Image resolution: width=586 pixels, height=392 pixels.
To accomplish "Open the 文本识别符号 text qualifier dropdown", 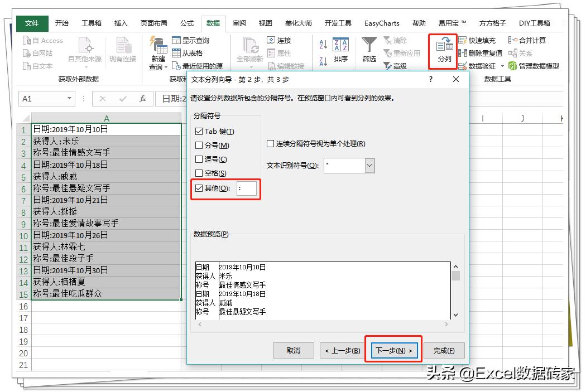I will pyautogui.click(x=369, y=165).
